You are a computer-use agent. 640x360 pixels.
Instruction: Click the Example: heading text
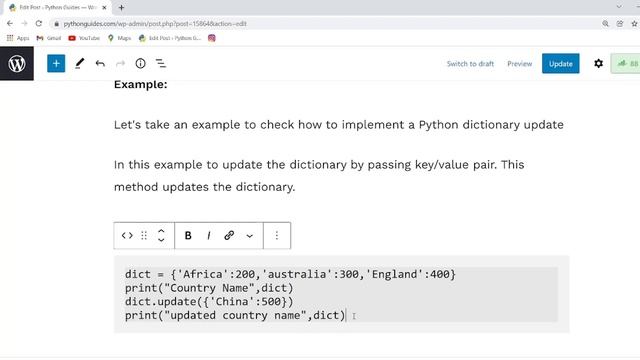coord(140,84)
